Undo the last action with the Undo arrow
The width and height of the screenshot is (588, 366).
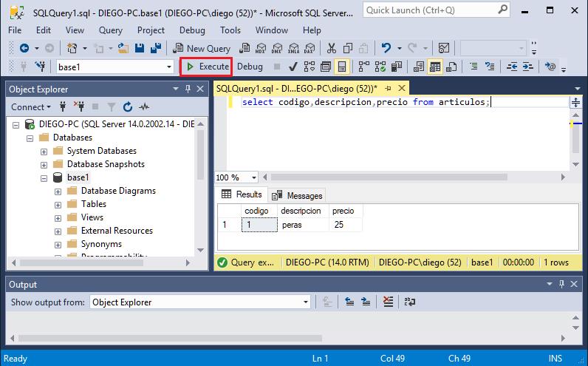386,48
